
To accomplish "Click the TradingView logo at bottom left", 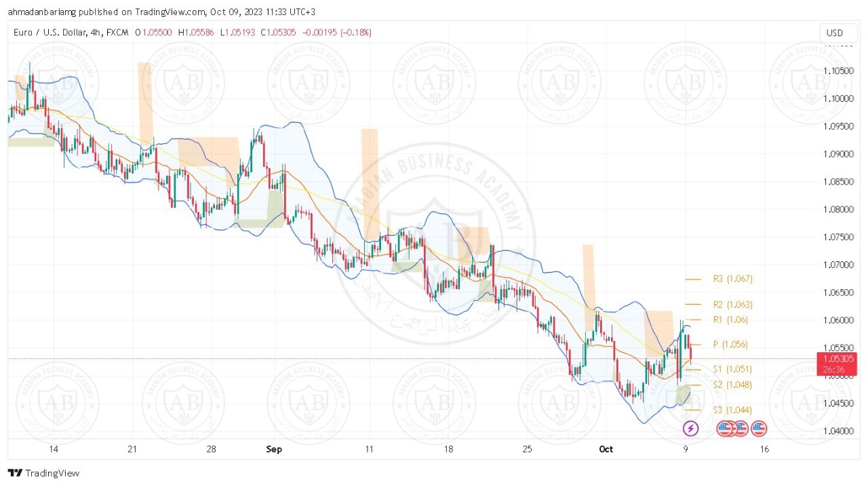I will (44, 473).
